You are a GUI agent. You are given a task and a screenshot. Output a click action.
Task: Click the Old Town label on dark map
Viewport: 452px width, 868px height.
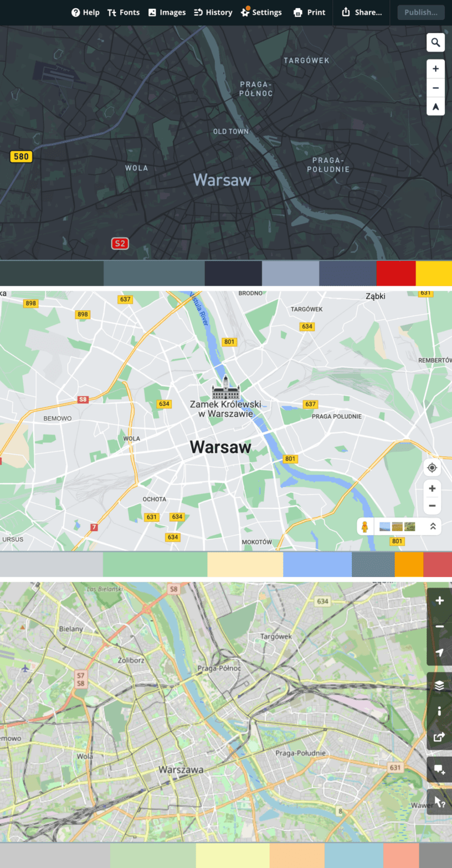(x=231, y=131)
